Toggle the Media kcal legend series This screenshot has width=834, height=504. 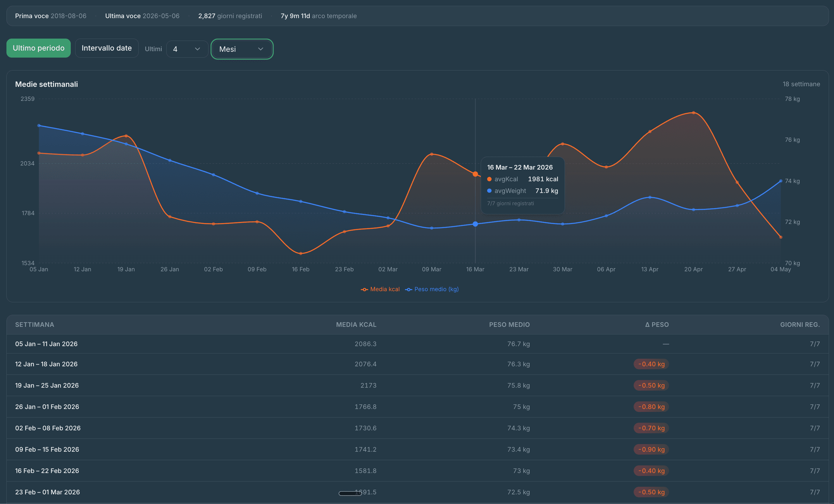tap(380, 289)
